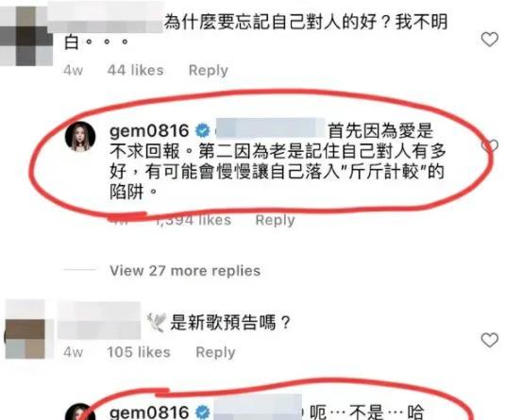Screen dimensions: 505x420
Task: Open blurred username of first commenter
Action: [x=106, y=16]
